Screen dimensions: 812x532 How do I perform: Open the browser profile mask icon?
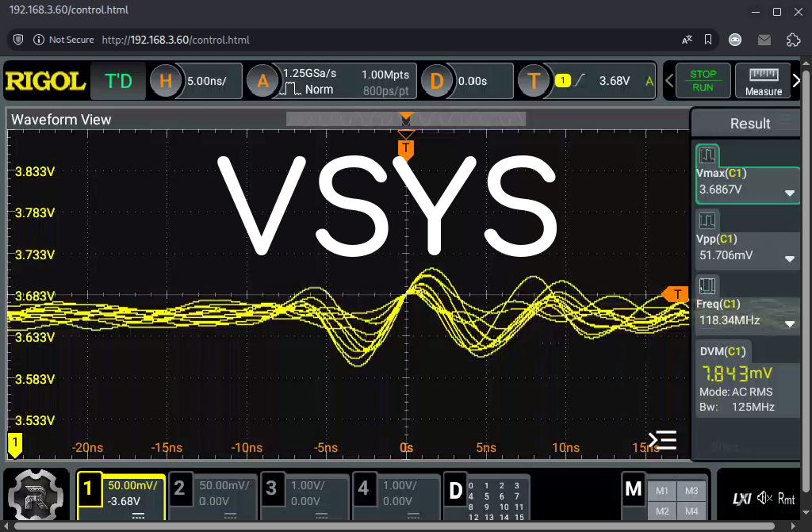735,40
